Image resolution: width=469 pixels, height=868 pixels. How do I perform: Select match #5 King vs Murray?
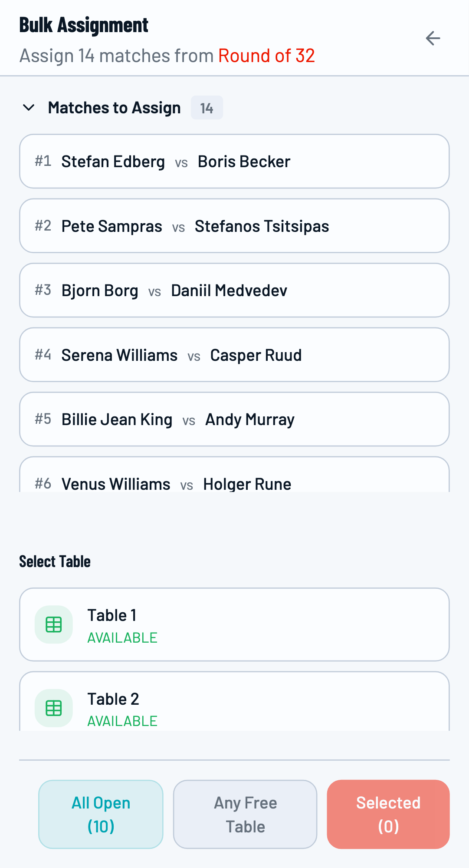[x=234, y=419]
